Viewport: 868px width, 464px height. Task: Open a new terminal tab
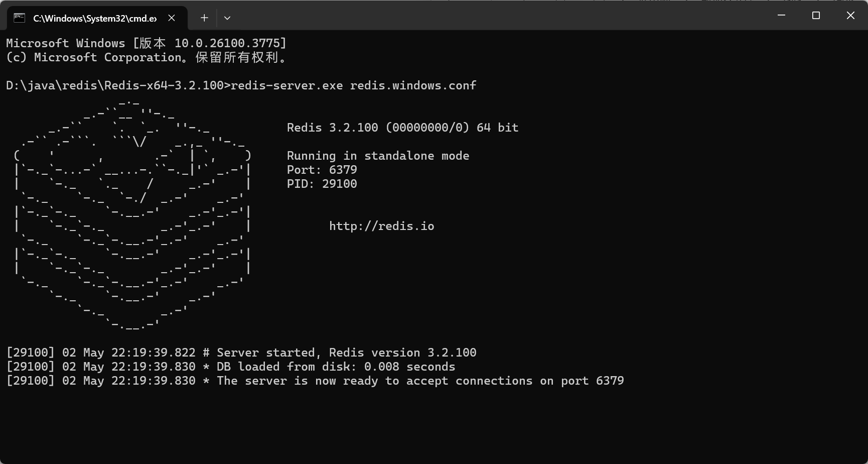click(204, 18)
